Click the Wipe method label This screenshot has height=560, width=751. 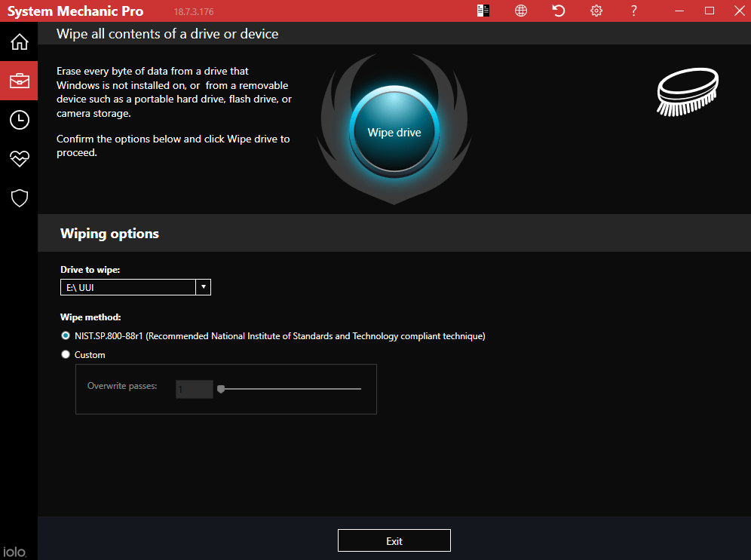pos(90,317)
